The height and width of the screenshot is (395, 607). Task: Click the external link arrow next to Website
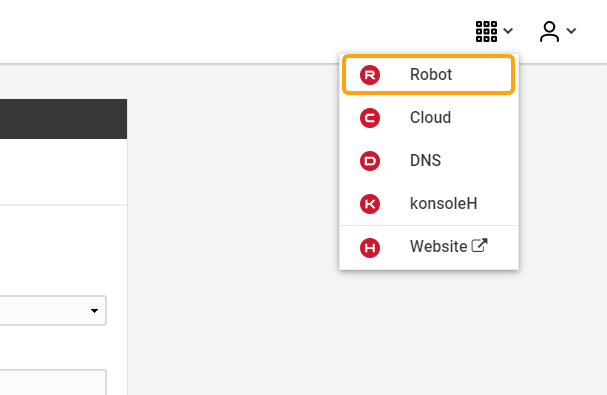[x=479, y=245]
